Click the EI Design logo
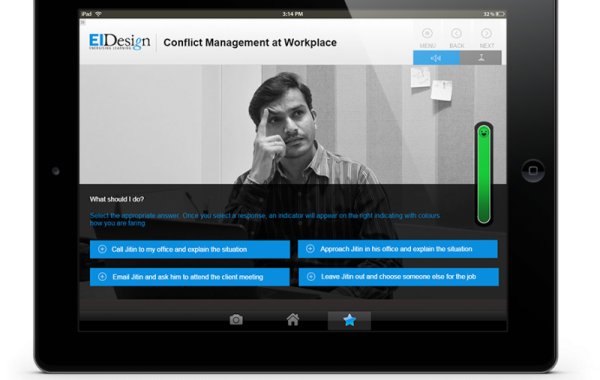Screen dimensions: 600x380 pos(119,41)
